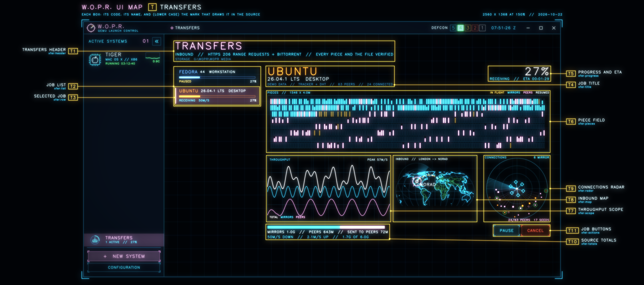Viewport: 644px width, 285px height.
Task: Click the IN FLIGHT legend label
Action: click(497, 93)
